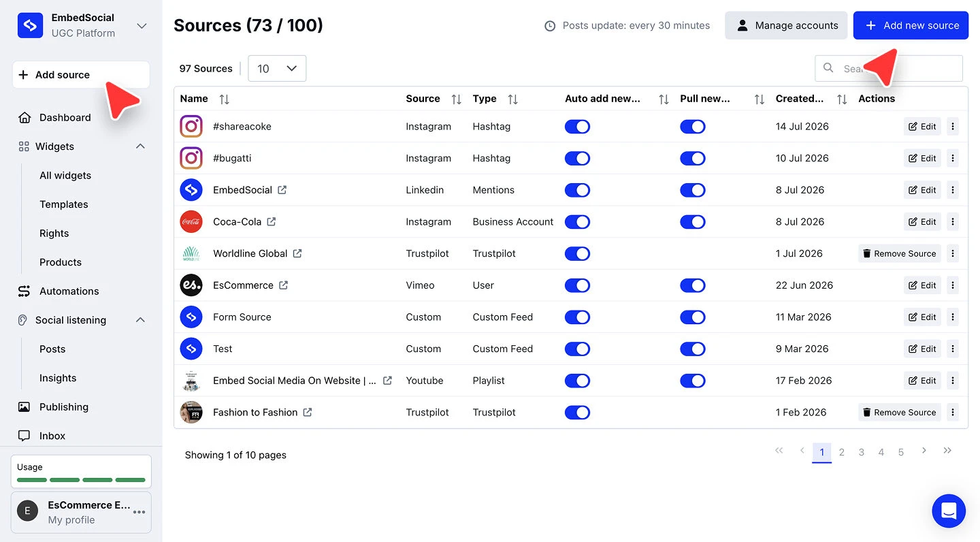Click the Coca-Cola brand avatar

tap(191, 221)
